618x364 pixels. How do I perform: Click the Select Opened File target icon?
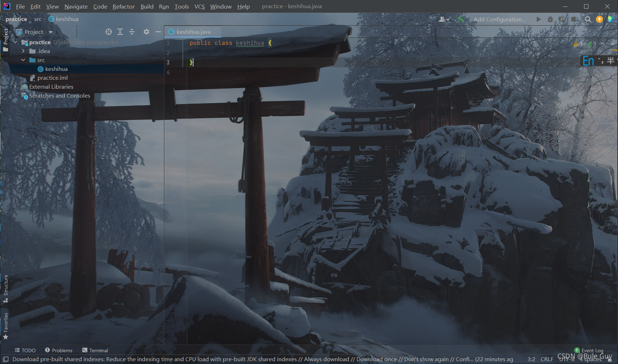pos(109,32)
